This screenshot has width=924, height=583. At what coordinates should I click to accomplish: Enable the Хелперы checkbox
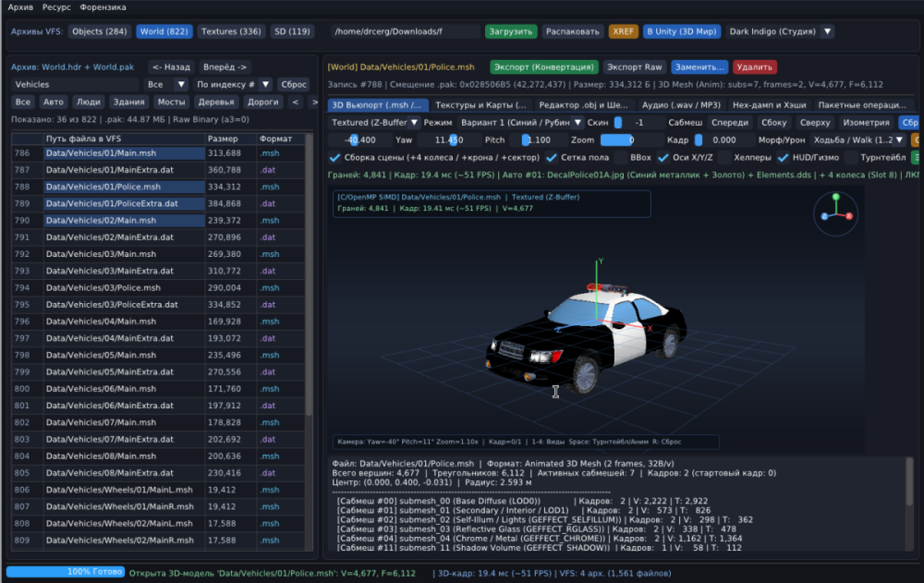(724, 157)
